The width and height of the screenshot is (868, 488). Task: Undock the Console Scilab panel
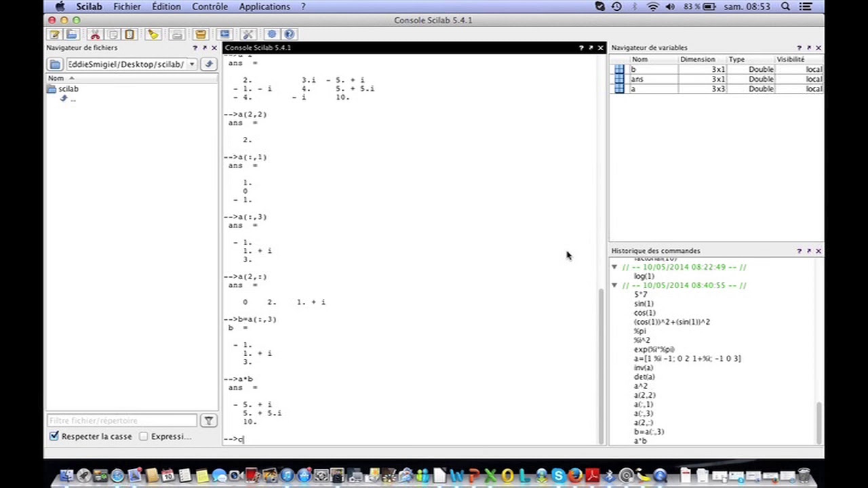591,48
